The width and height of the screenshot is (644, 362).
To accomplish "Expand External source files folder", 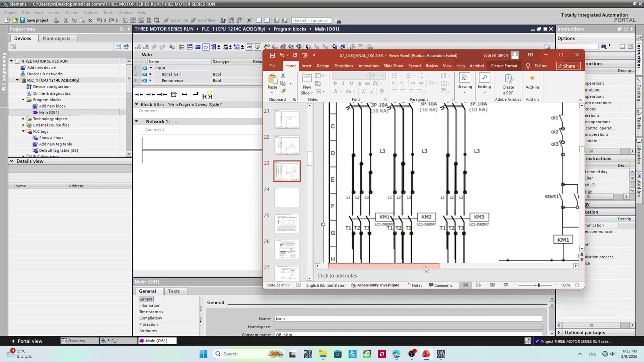I will coord(23,125).
